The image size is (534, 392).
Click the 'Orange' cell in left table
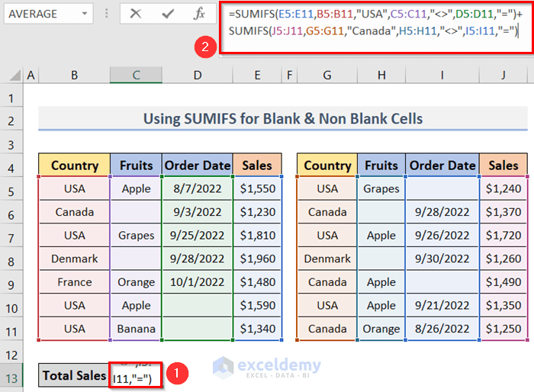(137, 282)
